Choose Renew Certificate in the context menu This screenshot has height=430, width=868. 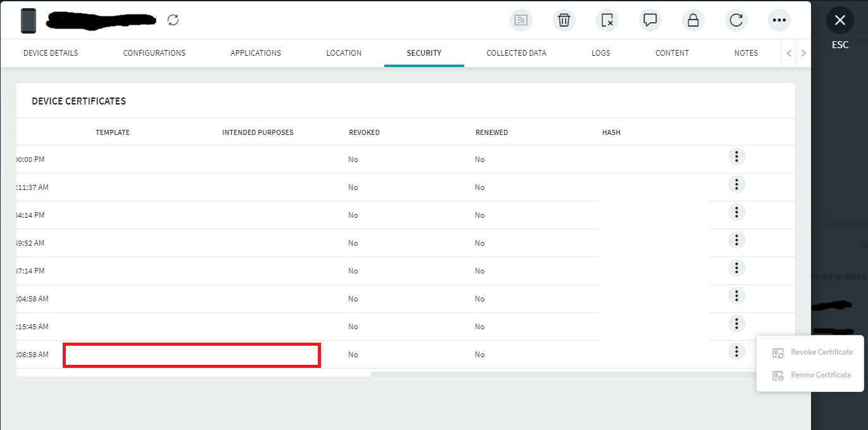821,375
